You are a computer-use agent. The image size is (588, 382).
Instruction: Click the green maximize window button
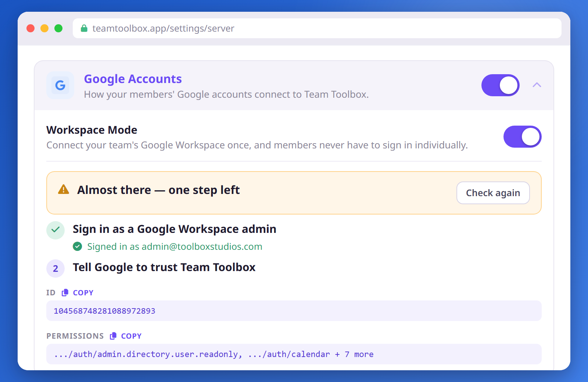coord(58,28)
